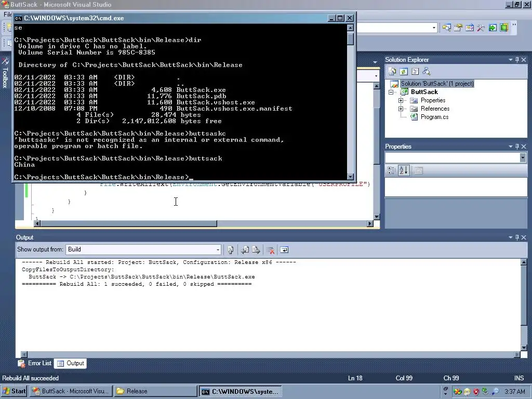Expand the References folder node

click(x=401, y=109)
